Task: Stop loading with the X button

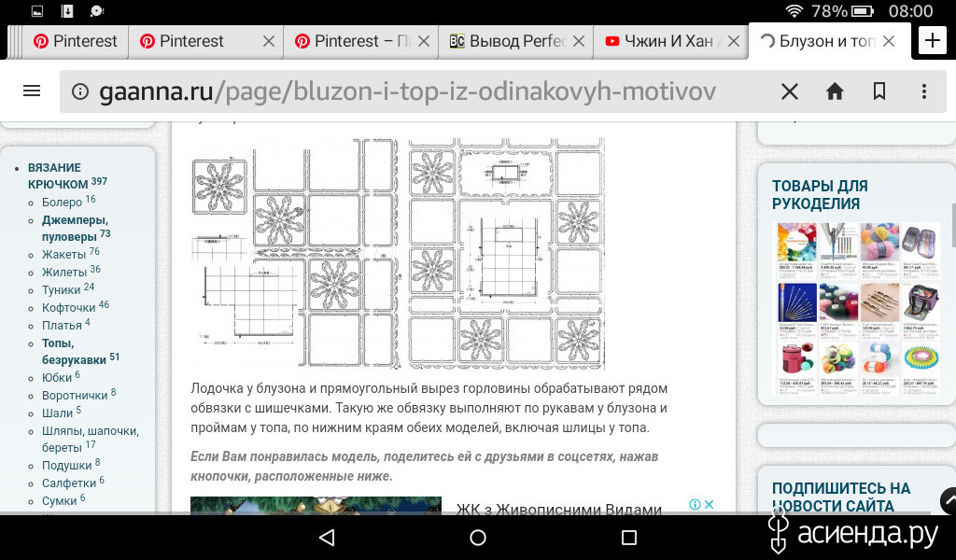Action: click(790, 92)
